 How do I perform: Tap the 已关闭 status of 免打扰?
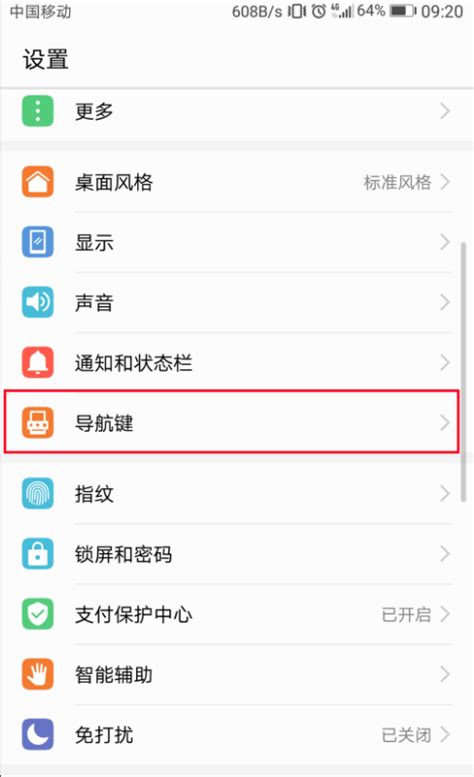tap(406, 735)
